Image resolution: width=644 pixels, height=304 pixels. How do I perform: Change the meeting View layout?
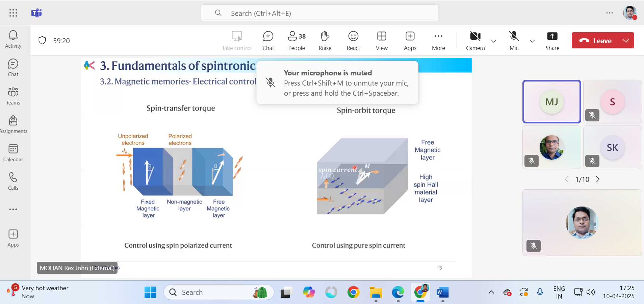[x=382, y=41]
